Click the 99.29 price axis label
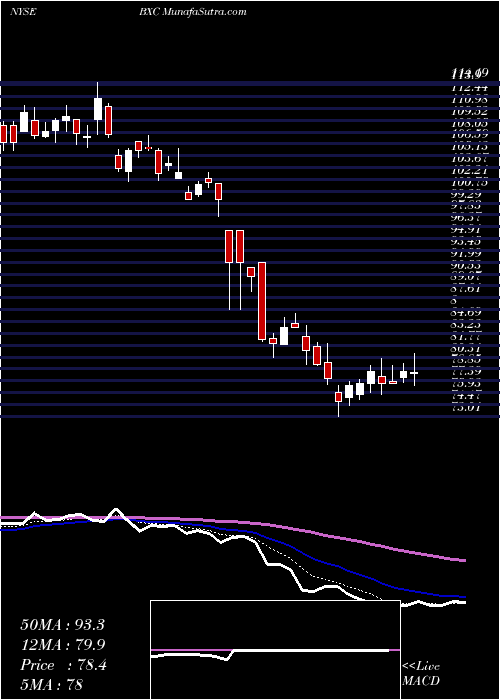 click(468, 196)
